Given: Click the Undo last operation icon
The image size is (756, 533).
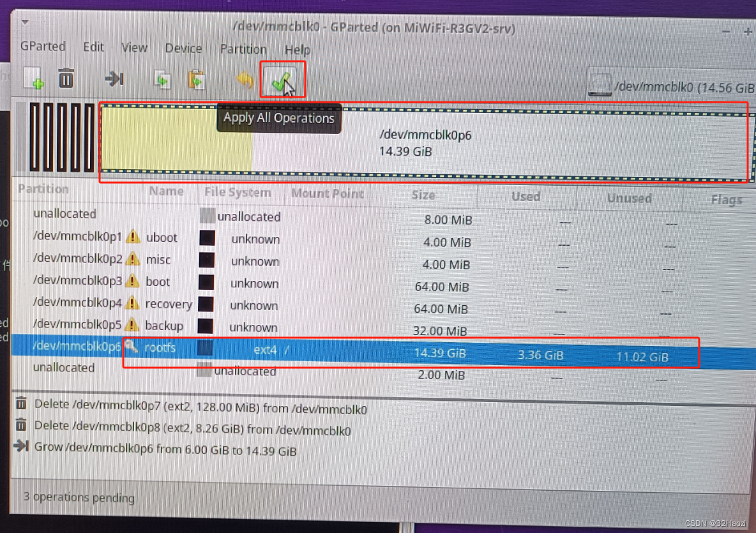Looking at the screenshot, I should 245,80.
